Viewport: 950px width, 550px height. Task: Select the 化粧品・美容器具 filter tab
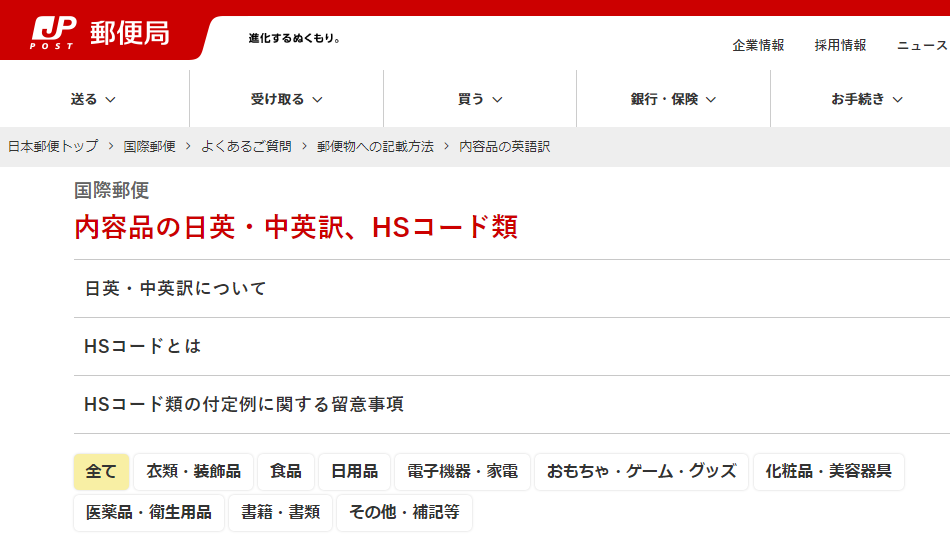tap(829, 471)
